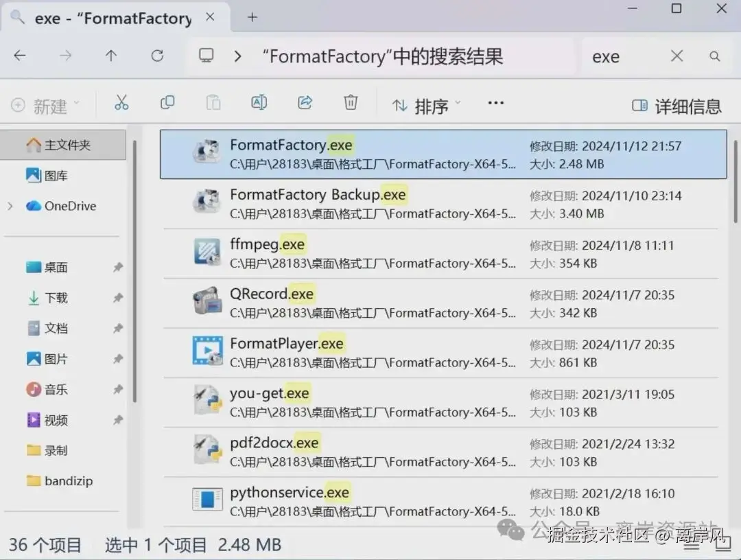Viewport: 741px width, 560px height.
Task: Click the Copy icon in toolbar
Action: 167,102
